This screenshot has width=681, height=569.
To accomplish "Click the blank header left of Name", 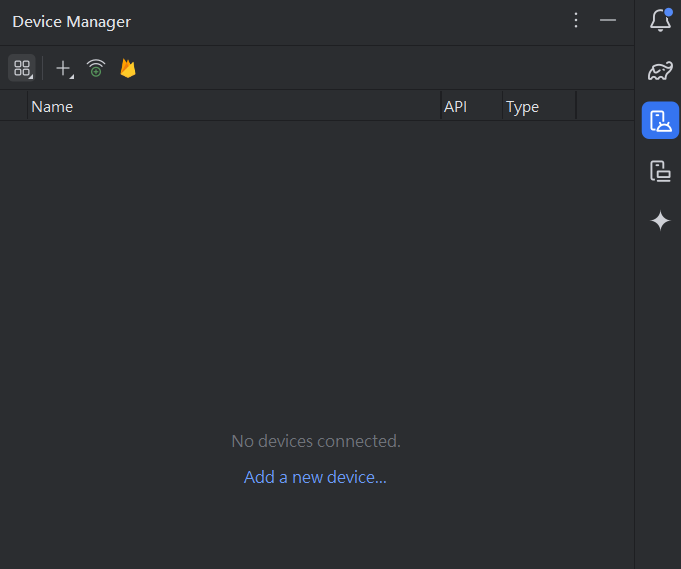I will pos(14,107).
